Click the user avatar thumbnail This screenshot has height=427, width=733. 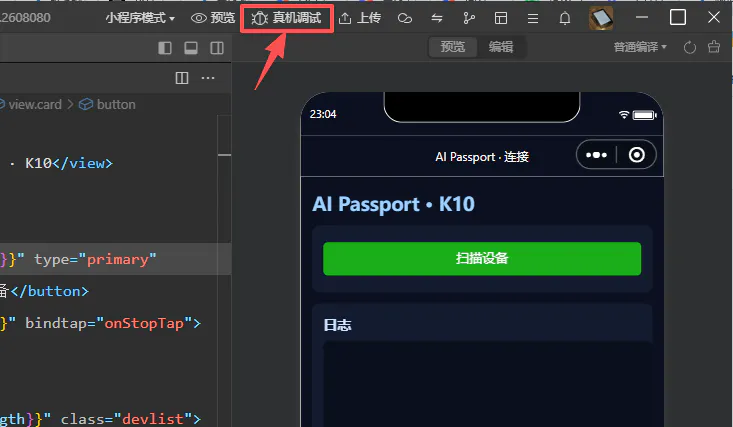click(x=601, y=18)
